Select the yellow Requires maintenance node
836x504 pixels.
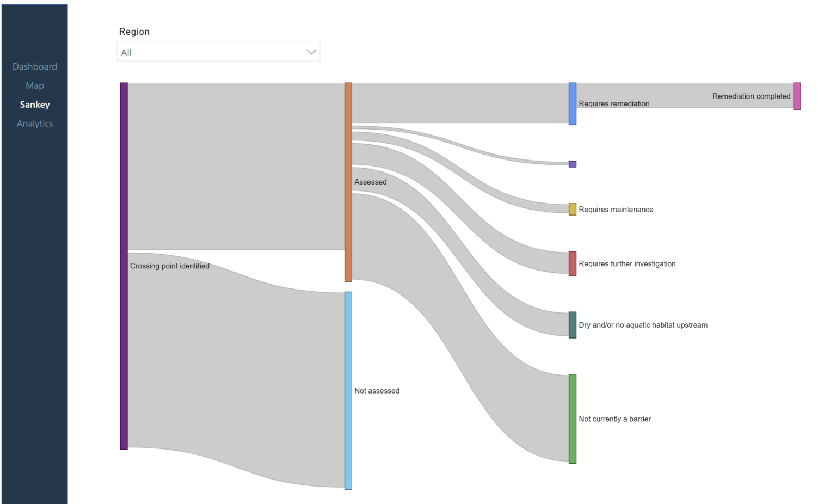[x=573, y=210]
